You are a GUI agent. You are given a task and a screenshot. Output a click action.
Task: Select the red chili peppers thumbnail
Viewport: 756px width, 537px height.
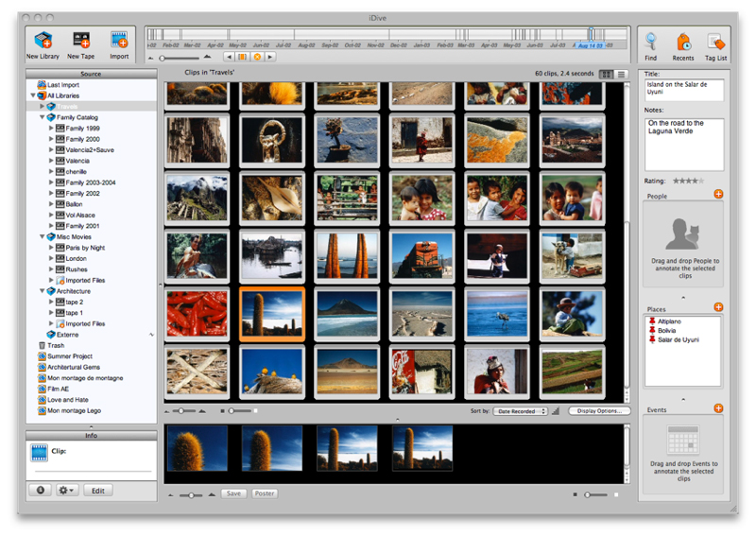click(x=197, y=314)
